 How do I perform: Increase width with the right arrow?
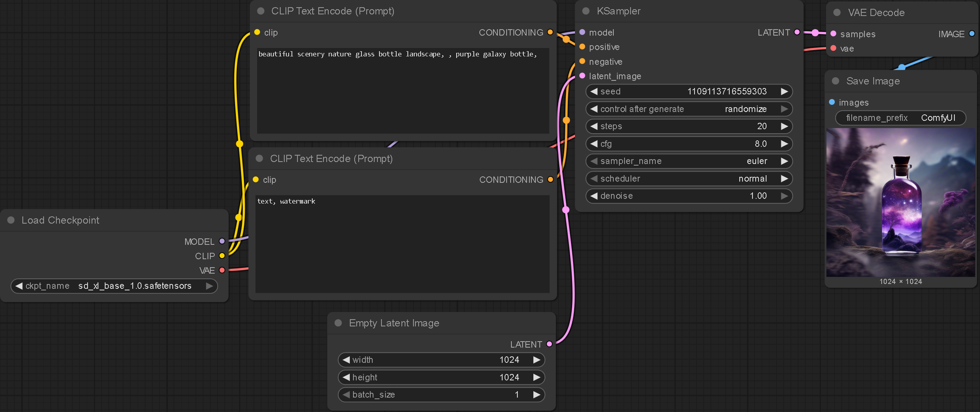537,360
